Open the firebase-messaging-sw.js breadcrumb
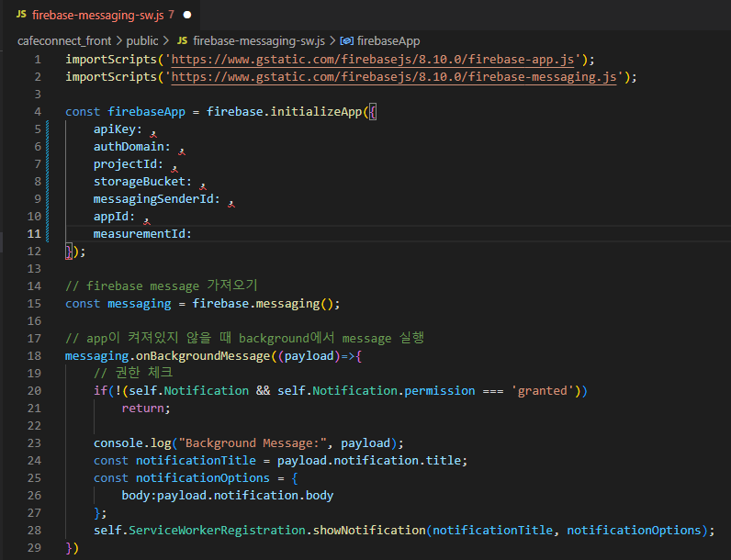The height and width of the screenshot is (560, 731). 259,41
